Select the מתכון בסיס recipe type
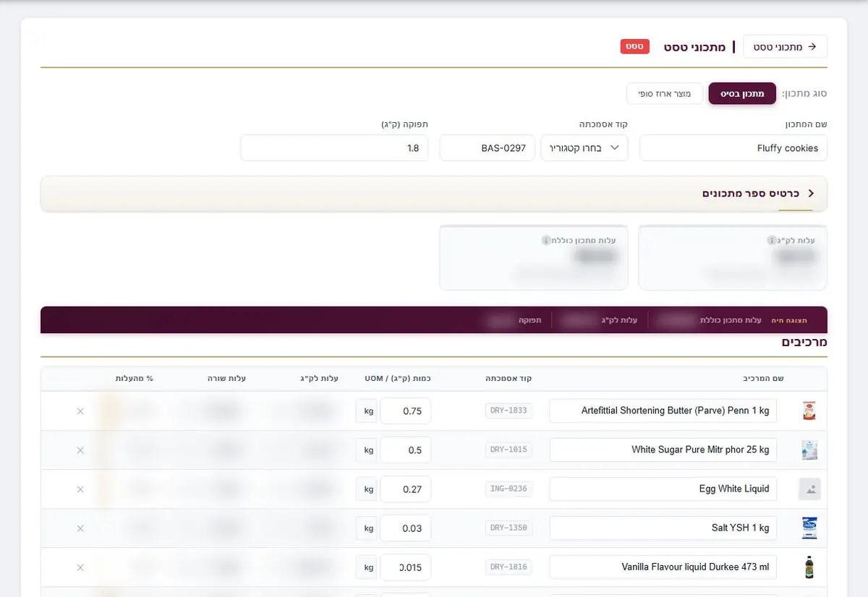Image resolution: width=868 pixels, height=597 pixels. tap(742, 94)
